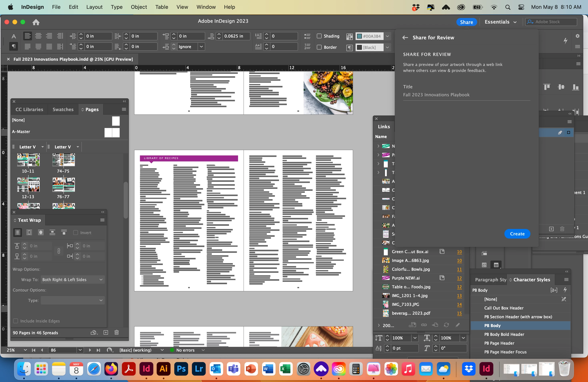The image size is (588, 382).
Task: Check Include Inside Edges option
Action: click(16, 321)
